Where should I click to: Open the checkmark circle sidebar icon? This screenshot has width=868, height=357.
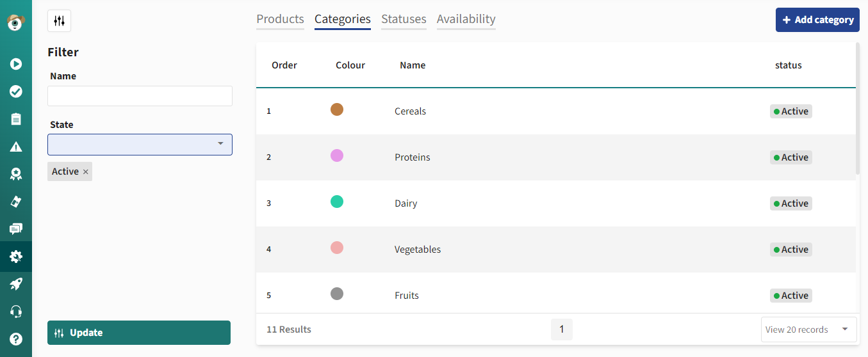click(16, 91)
